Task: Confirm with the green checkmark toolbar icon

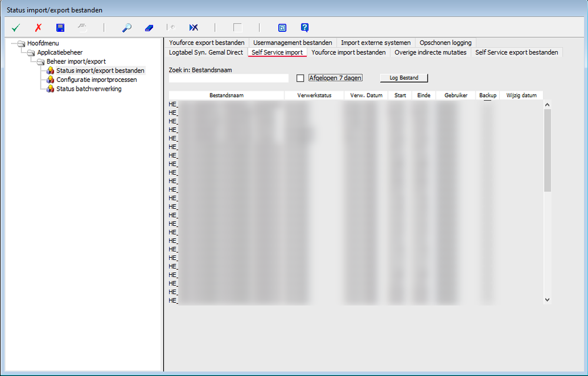Action: click(15, 27)
